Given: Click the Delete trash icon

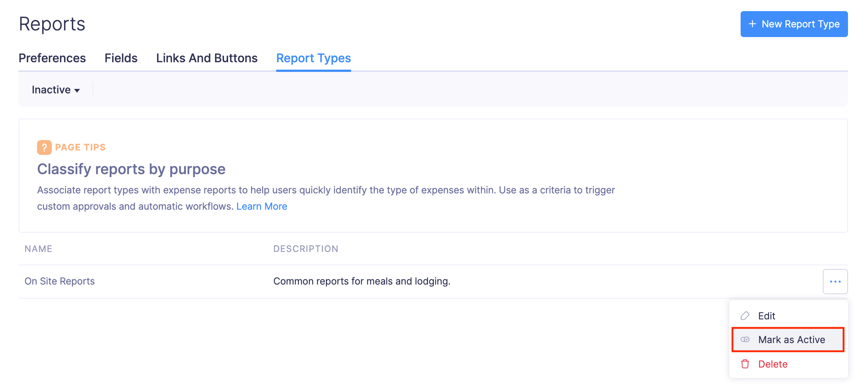Looking at the screenshot, I should pyautogui.click(x=745, y=364).
